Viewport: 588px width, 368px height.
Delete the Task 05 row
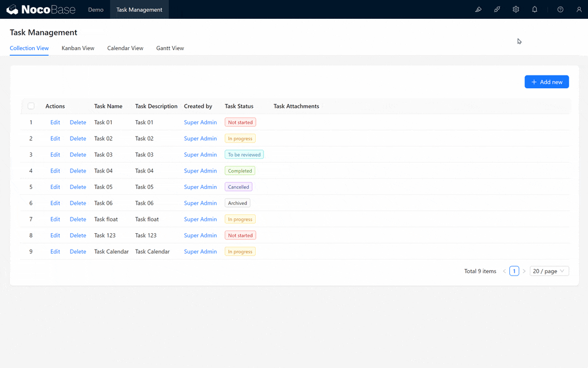78,187
